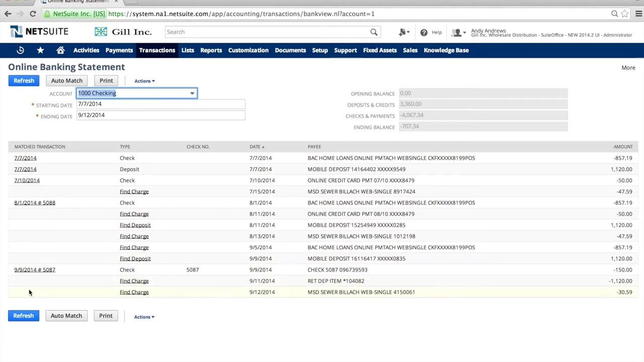Bookmark page with the browser star
The height and width of the screenshot is (362, 644).
(625, 14)
